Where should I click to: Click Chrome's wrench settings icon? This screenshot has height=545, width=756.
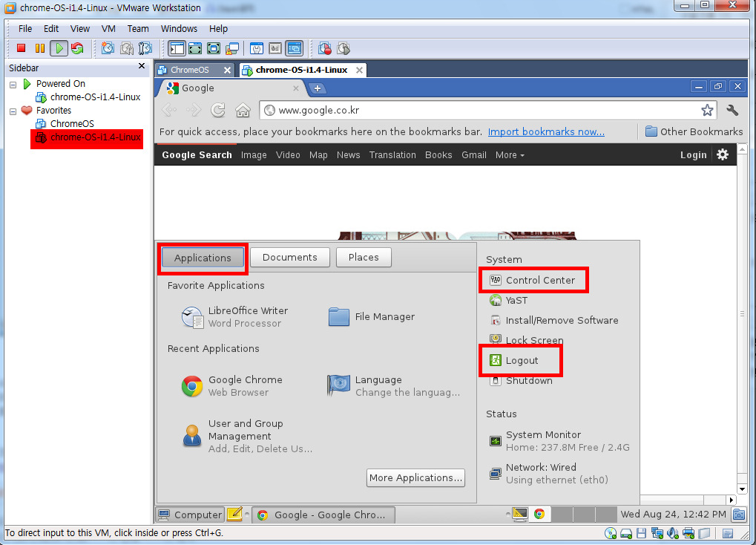click(x=732, y=110)
